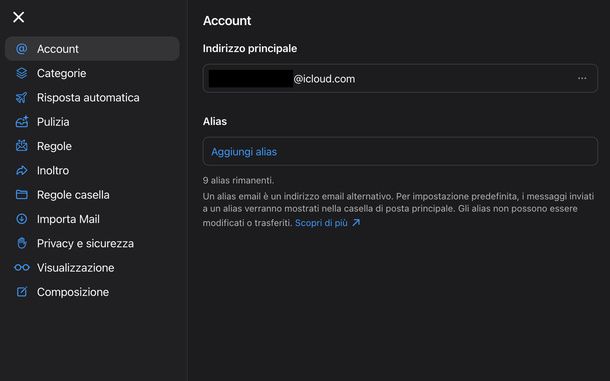
Task: Open the Pulizia section
Action: (92, 122)
